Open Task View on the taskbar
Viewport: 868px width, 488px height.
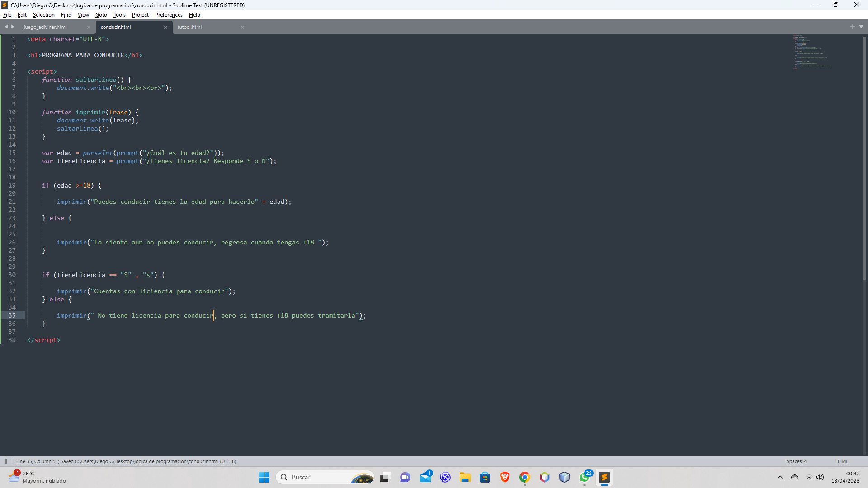pyautogui.click(x=385, y=477)
